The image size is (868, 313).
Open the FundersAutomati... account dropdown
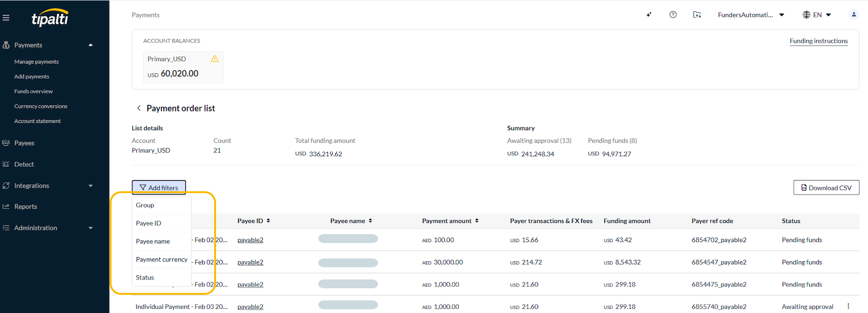[751, 15]
